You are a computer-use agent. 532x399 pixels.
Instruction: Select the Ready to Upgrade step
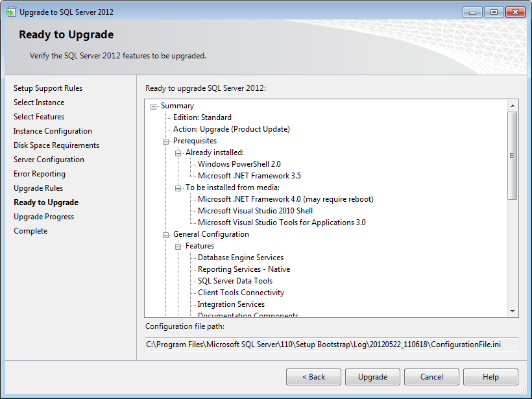[x=46, y=202]
